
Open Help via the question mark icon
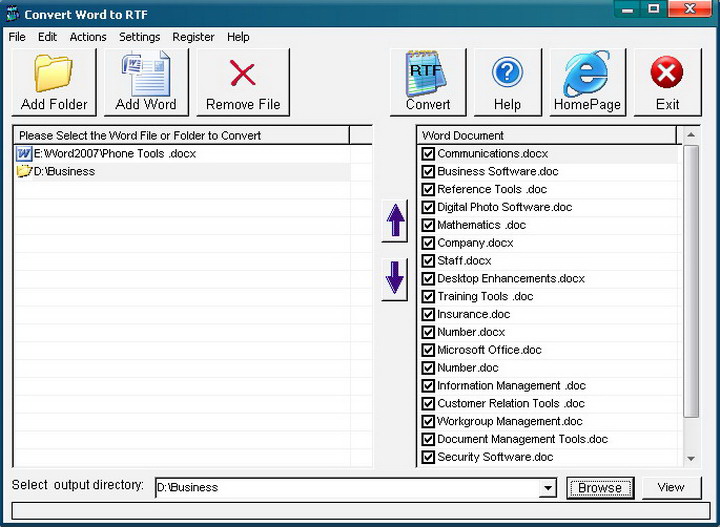point(507,72)
